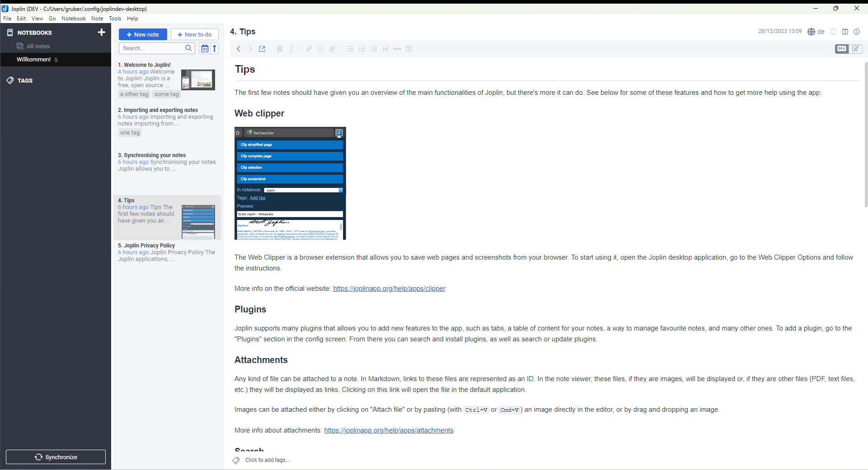Click the Bold formatting icon
Viewport: 868px width, 470px height.
[280, 49]
